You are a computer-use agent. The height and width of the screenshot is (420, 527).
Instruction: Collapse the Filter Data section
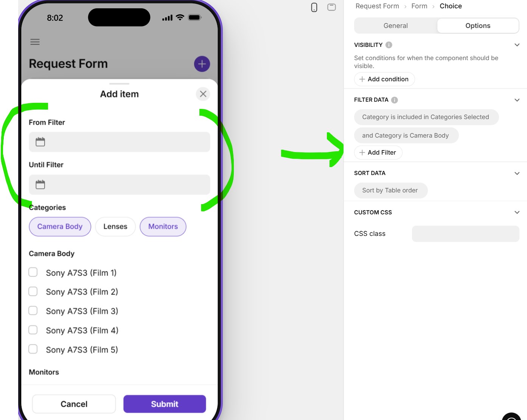tap(517, 100)
